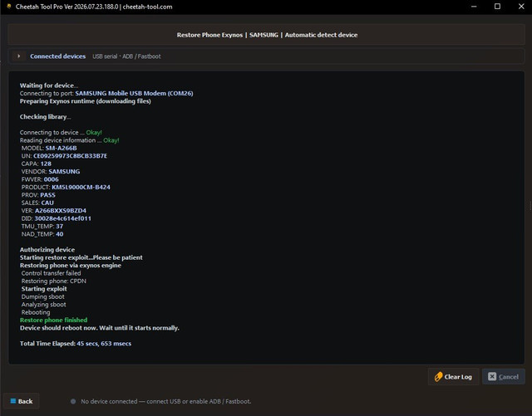Go back using the Back button
532x416 pixels.
22,401
